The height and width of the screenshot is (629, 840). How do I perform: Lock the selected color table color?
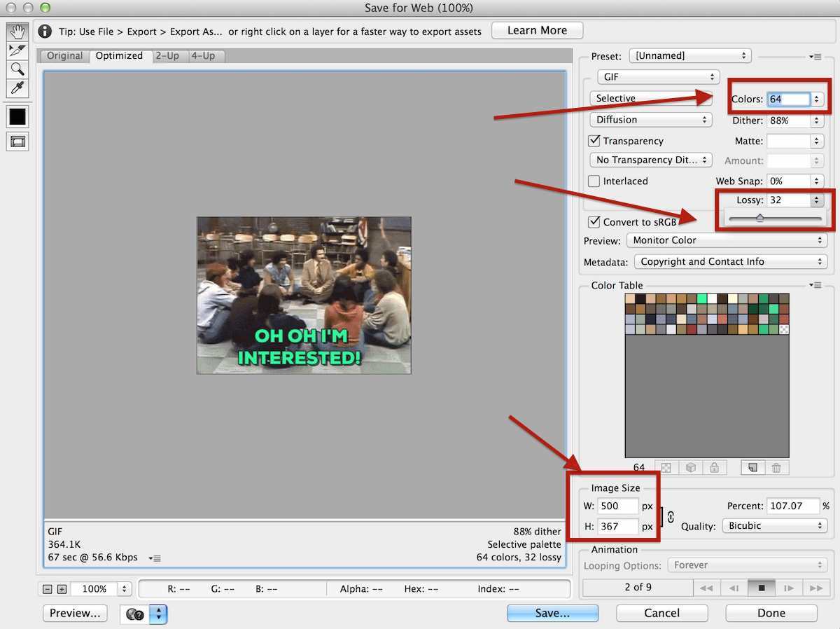pyautogui.click(x=715, y=467)
